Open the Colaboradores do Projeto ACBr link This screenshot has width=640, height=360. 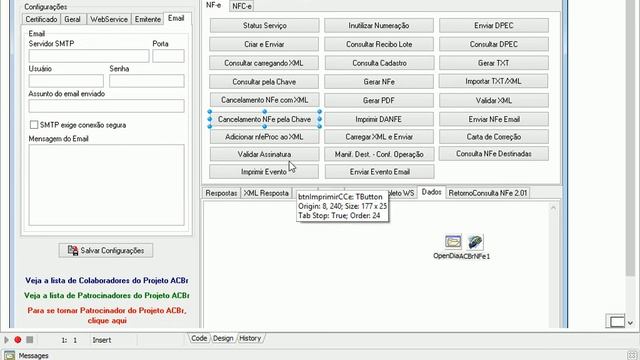click(107, 280)
